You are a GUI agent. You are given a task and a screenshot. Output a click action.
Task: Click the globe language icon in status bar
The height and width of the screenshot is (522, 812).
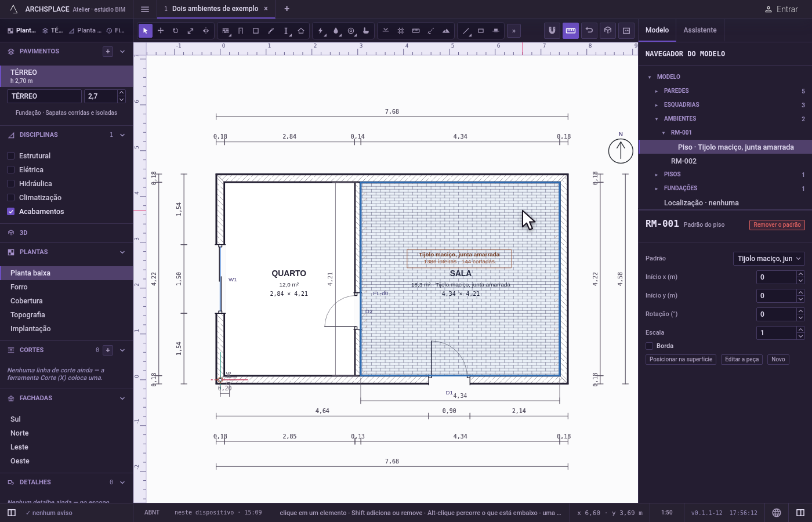point(777,513)
